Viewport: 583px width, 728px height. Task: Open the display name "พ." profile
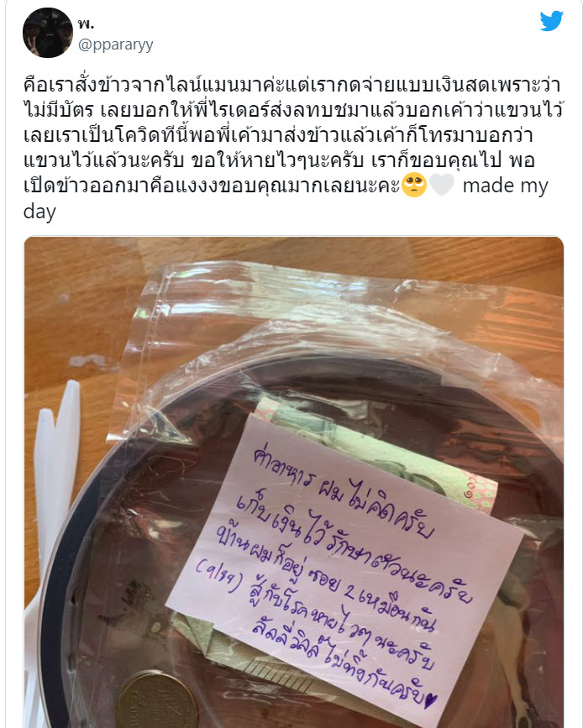(86, 23)
